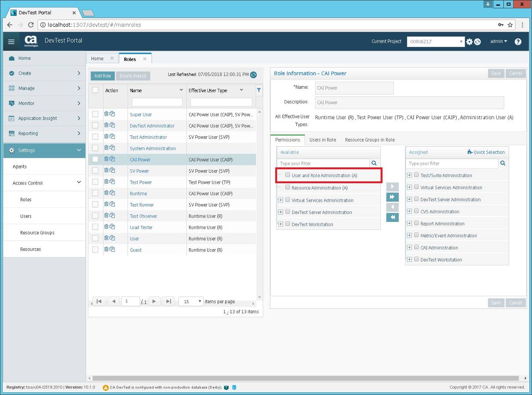Viewport: 532px width, 395px height.
Task: Click the refresh icon beside the project gear
Action: click(x=477, y=42)
